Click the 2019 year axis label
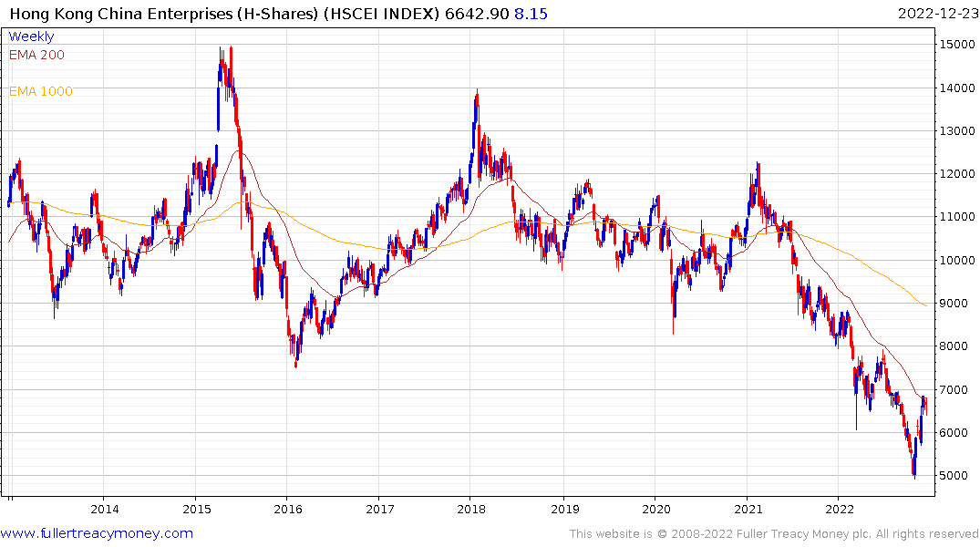 click(565, 509)
